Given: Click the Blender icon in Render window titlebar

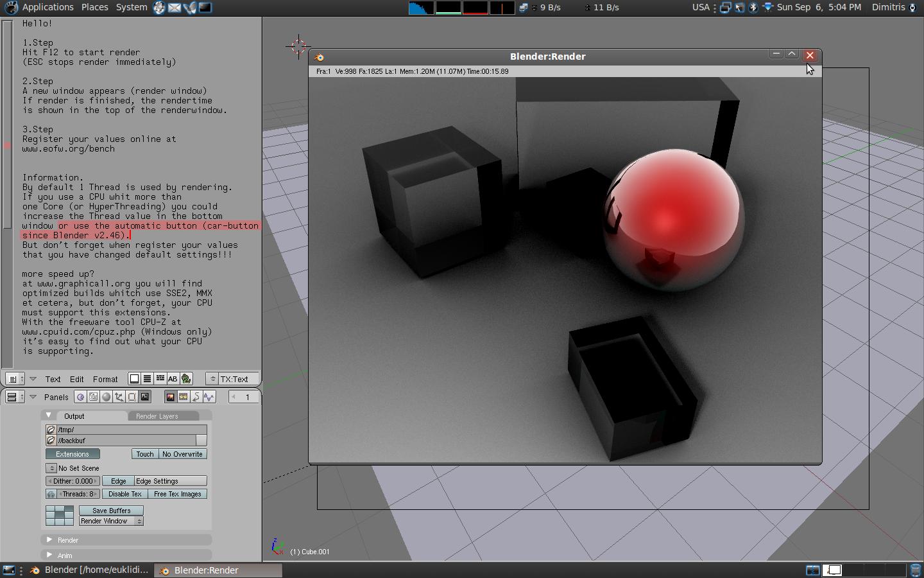Looking at the screenshot, I should click(x=319, y=57).
